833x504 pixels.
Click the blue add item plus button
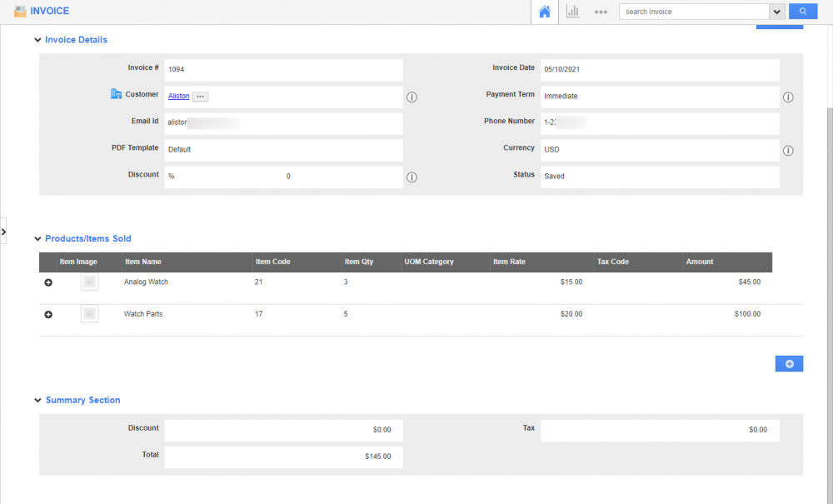coord(789,364)
